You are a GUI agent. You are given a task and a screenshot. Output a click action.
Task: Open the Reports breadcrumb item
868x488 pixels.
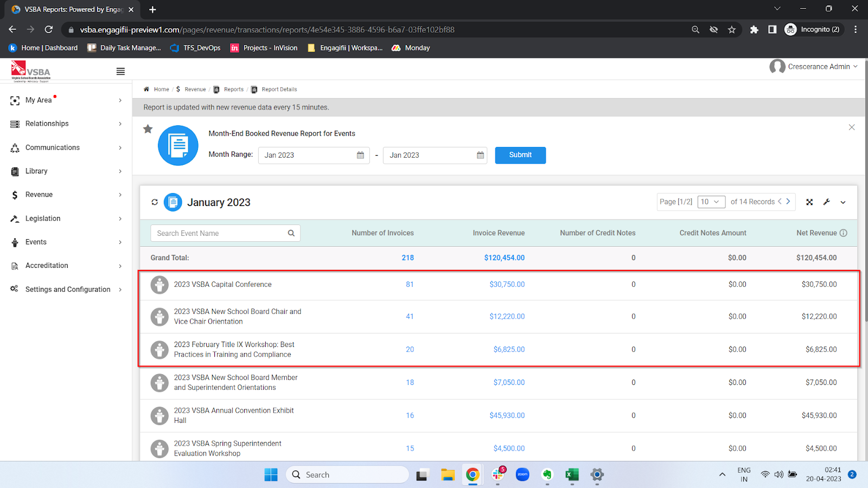click(233, 89)
